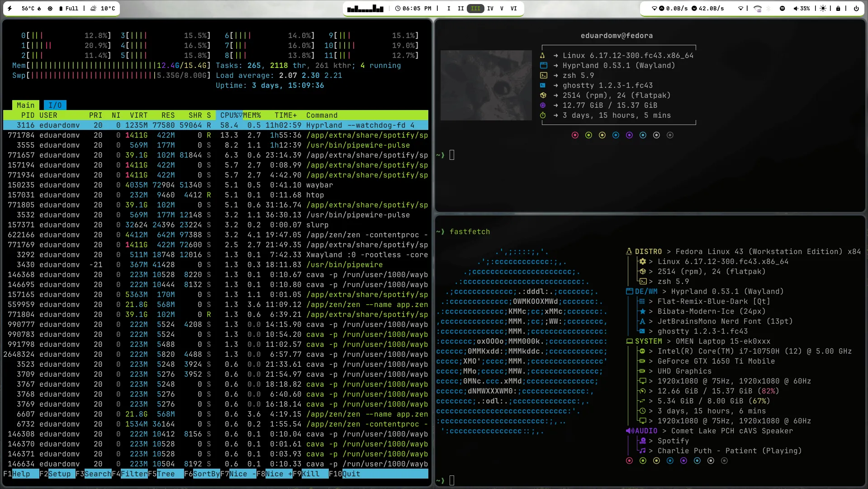868x489 pixels.
Task: Toggle the Wi-Fi icon left of upload speed
Action: click(x=654, y=9)
